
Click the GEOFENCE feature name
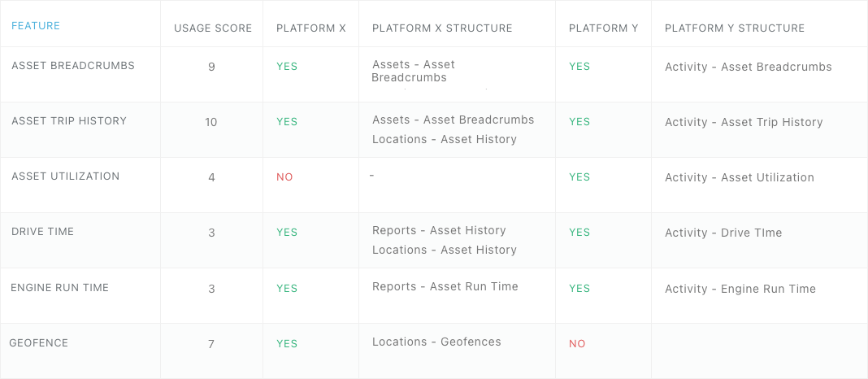pos(39,343)
